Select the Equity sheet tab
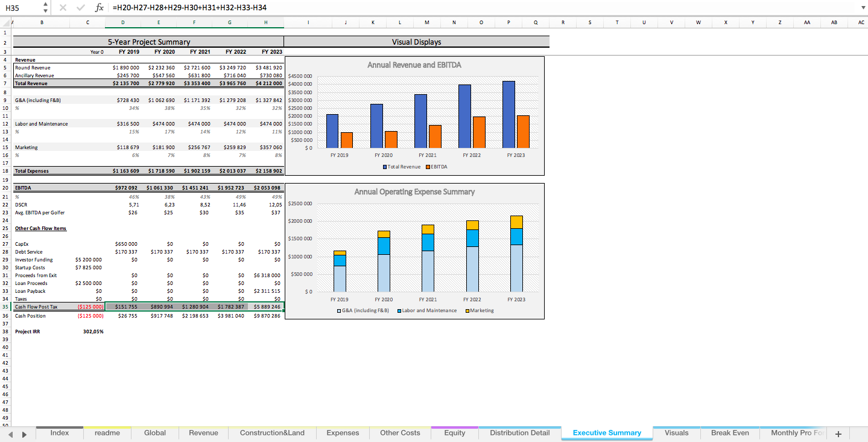The image size is (868, 442). 454,433
